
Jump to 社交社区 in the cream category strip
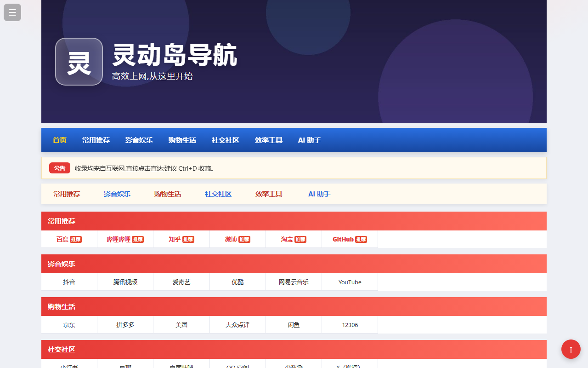click(x=218, y=194)
